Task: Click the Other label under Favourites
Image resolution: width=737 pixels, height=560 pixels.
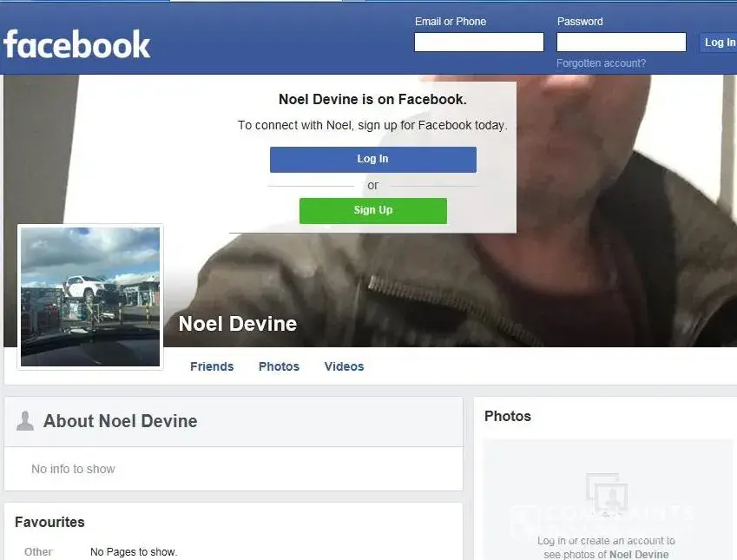Action: pos(38,552)
